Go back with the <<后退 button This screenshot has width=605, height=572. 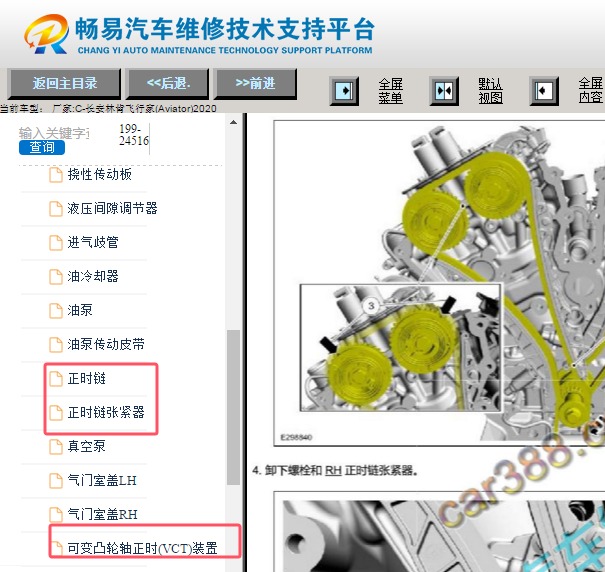[167, 84]
